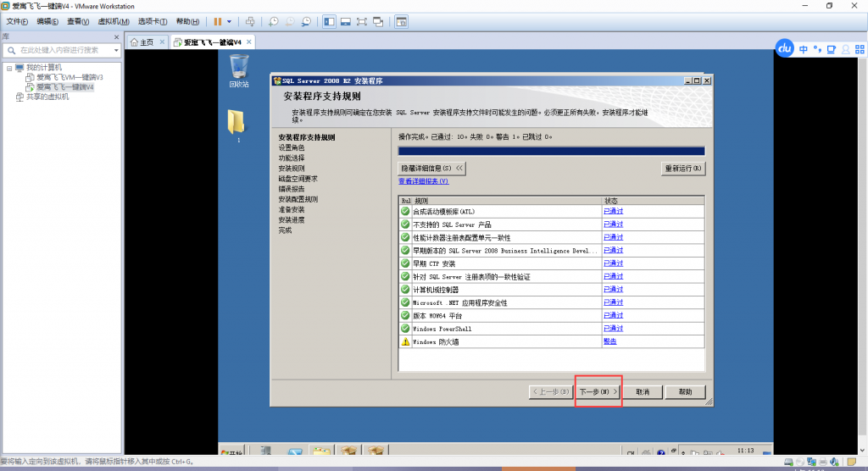Toggle the library sidebar view icon
This screenshot has width=868, height=471.
(330, 21)
